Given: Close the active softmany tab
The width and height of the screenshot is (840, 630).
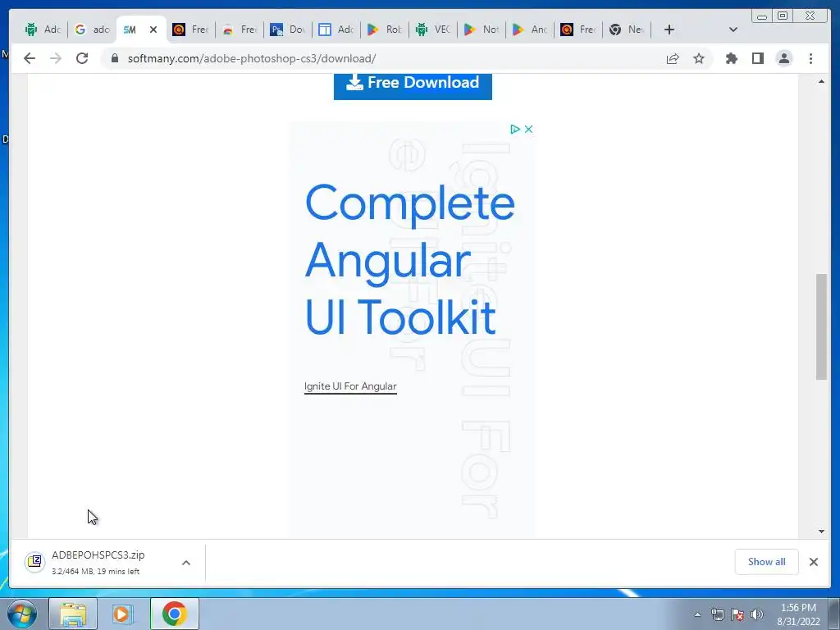Looking at the screenshot, I should pyautogui.click(x=153, y=30).
